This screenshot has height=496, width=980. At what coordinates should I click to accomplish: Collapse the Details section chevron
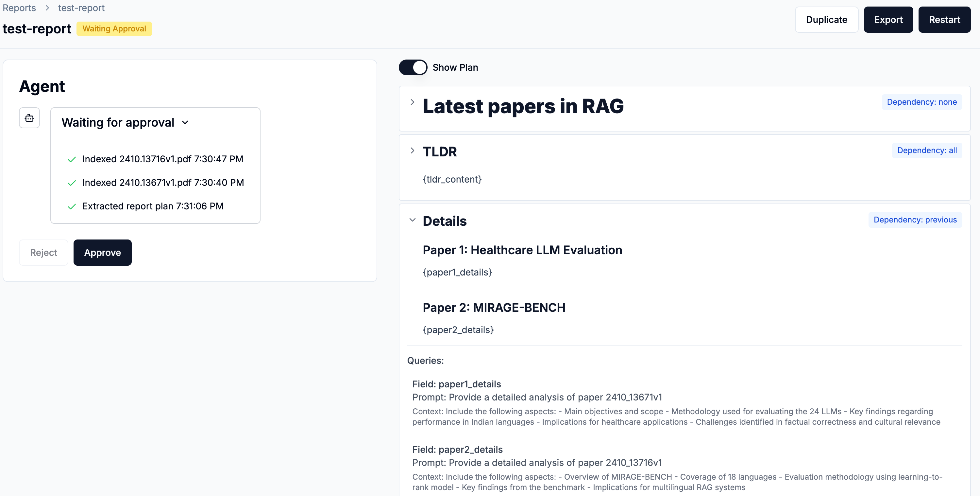(x=413, y=220)
